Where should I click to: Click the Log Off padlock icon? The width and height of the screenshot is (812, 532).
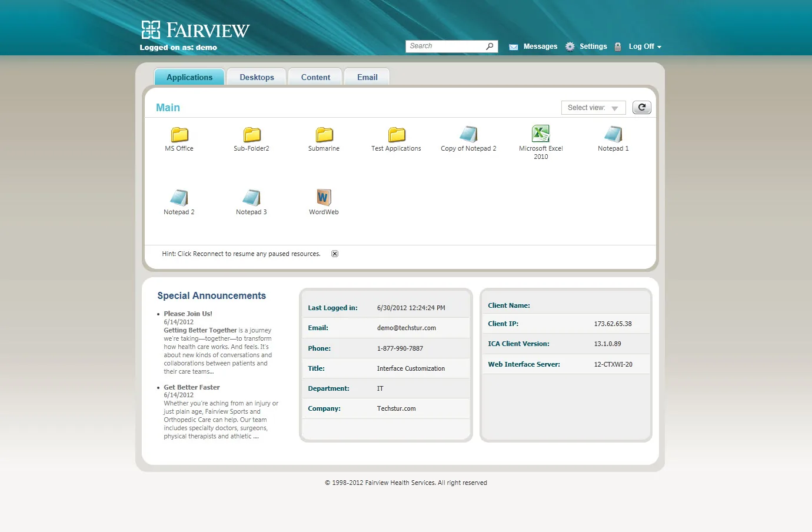coord(618,46)
